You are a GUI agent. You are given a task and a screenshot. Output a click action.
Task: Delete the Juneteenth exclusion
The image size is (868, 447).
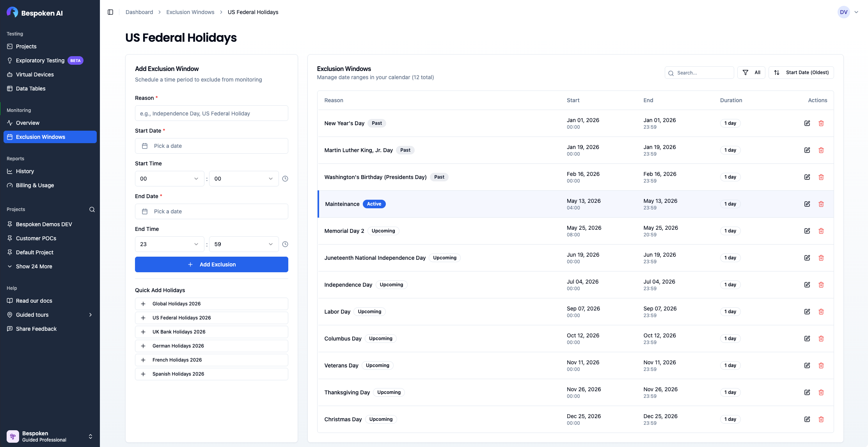tap(821, 258)
